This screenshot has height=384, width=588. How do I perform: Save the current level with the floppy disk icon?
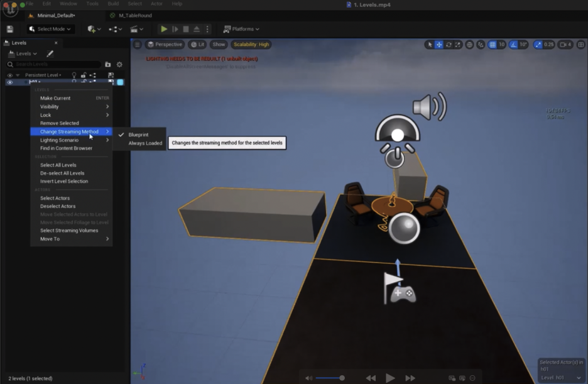point(10,29)
